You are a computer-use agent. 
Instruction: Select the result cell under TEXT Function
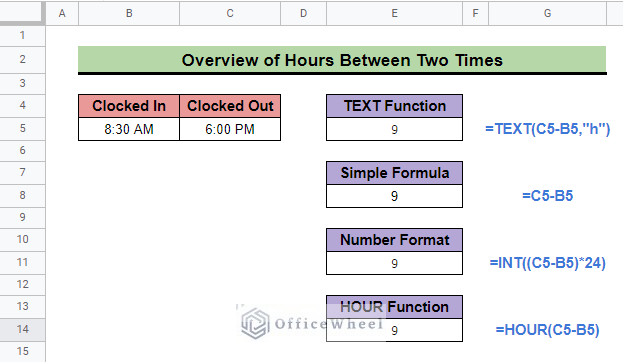click(x=395, y=129)
